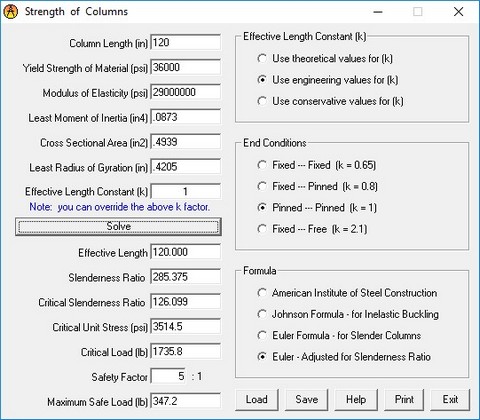Select Euler Formula for Slender Columns
The image size is (480, 420).
click(x=339, y=335)
